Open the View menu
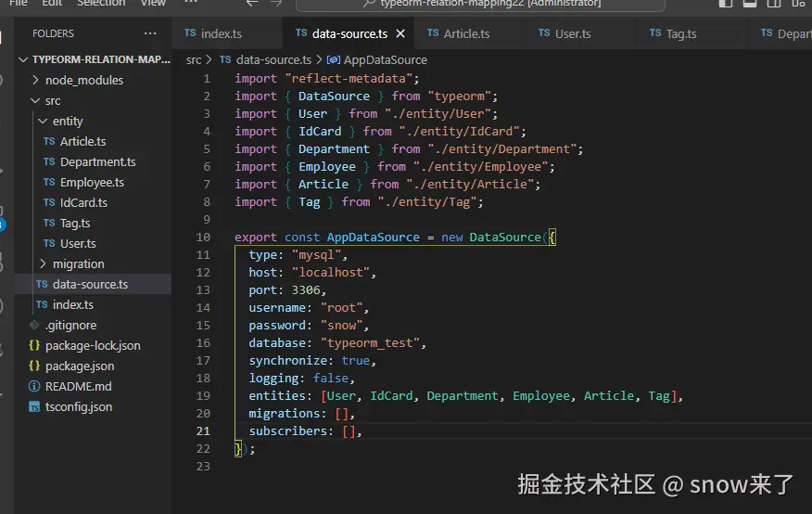 [153, 3]
